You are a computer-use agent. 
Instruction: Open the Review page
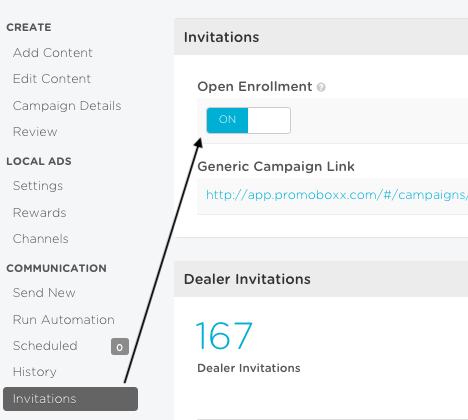coord(35,132)
